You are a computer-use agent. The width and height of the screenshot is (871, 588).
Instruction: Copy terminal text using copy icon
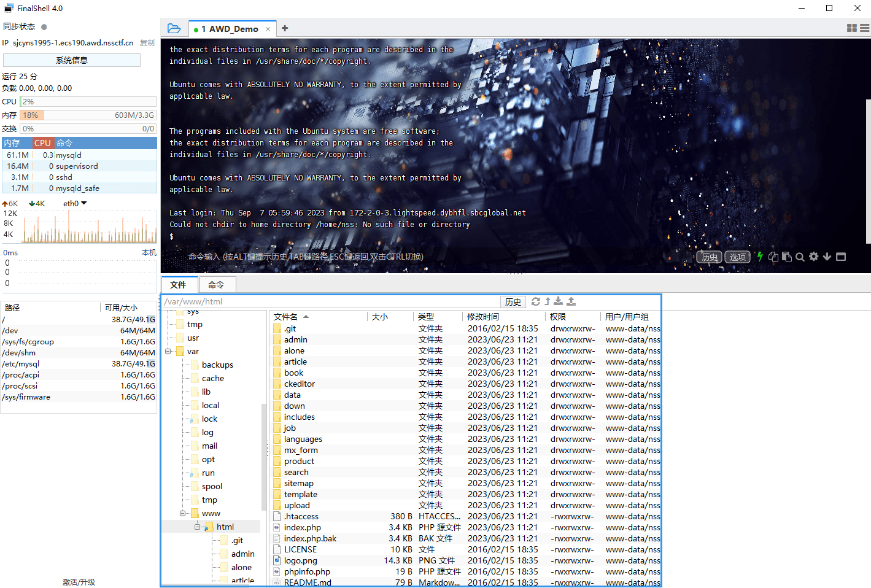click(x=773, y=257)
